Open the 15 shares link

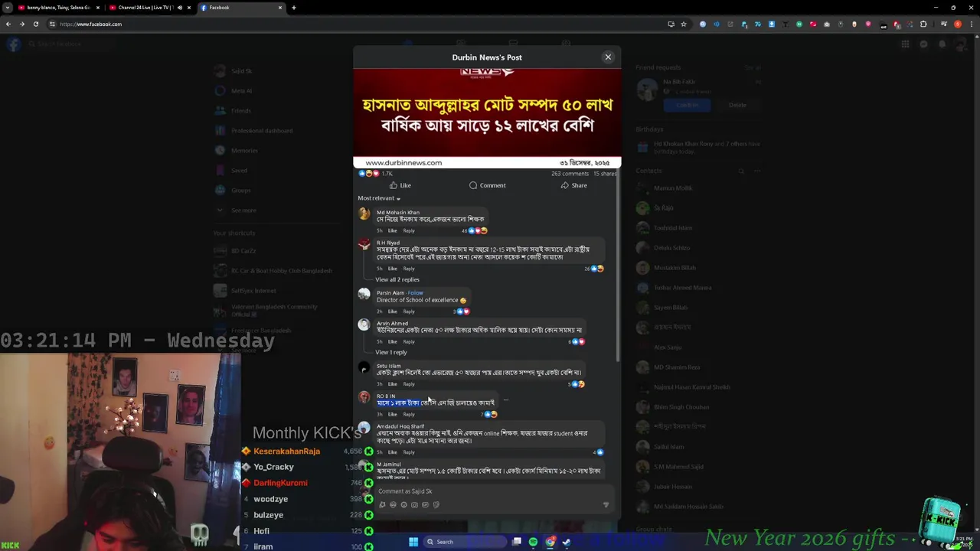pos(604,174)
